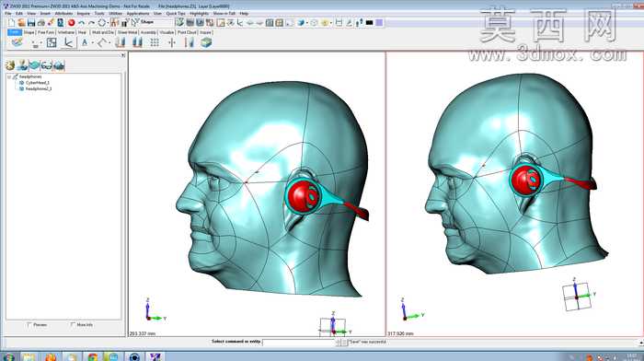Switch to the Shape ribbon tab

click(x=29, y=32)
